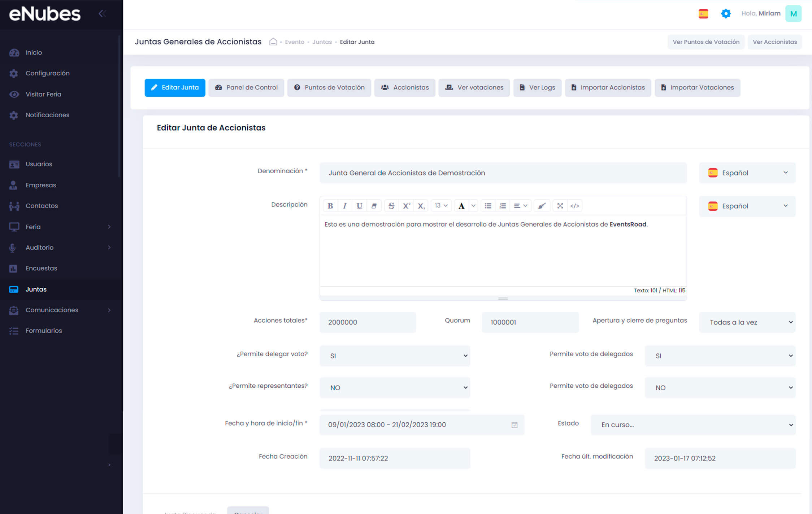Toggle Italic in the description editor
812x514 pixels.
(x=344, y=206)
